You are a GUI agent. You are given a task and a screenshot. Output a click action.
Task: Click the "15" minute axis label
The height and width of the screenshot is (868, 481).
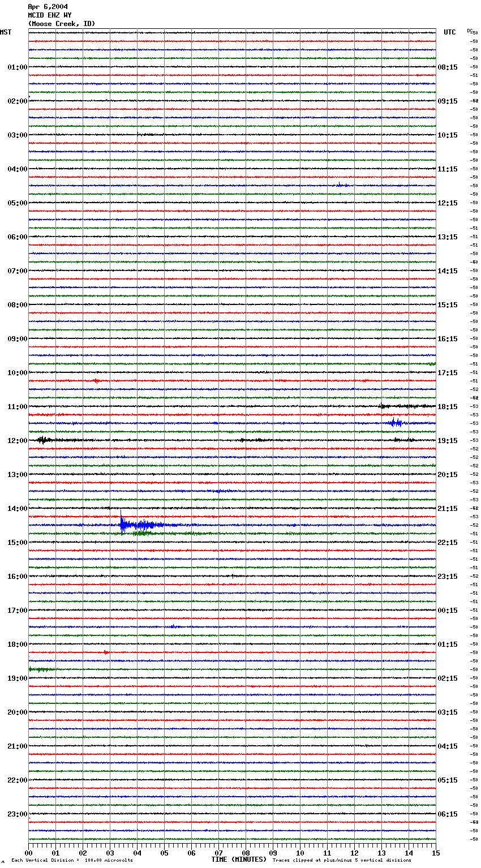[x=436, y=853]
